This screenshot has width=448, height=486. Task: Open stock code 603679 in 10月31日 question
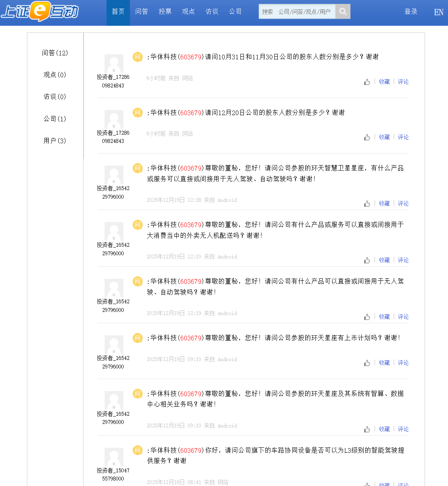pos(191,57)
